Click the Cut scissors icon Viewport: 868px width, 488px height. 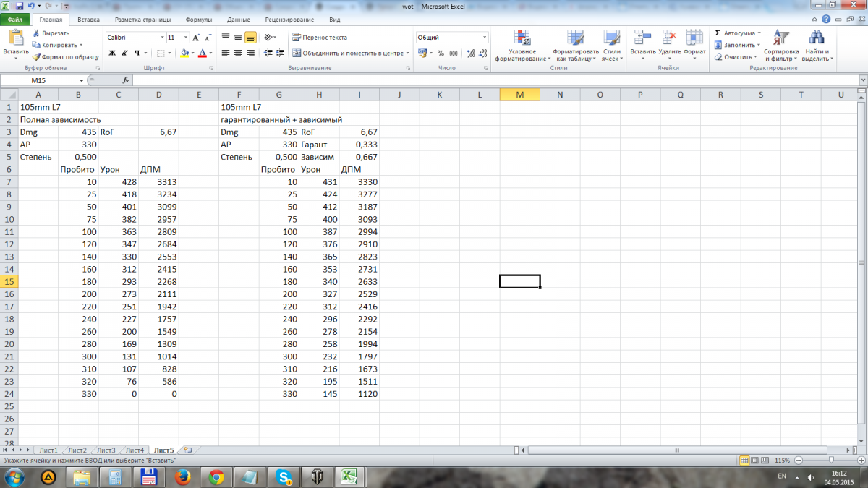click(x=35, y=33)
